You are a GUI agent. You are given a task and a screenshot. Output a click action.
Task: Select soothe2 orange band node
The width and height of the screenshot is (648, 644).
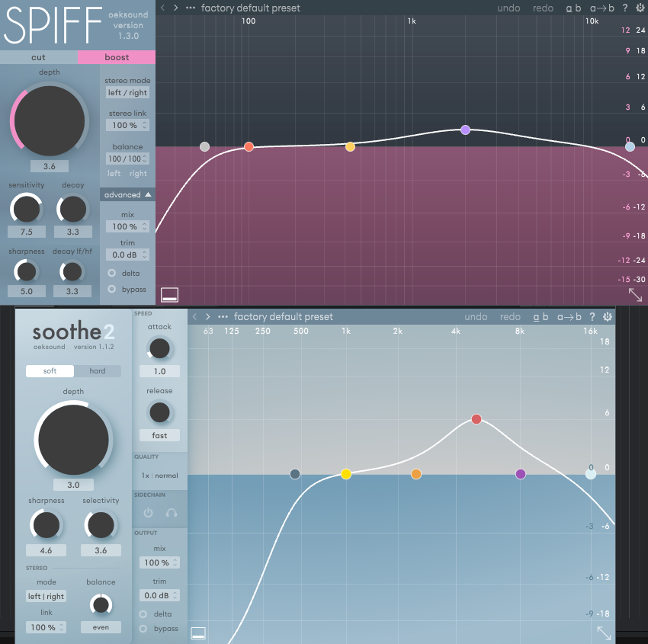416,474
